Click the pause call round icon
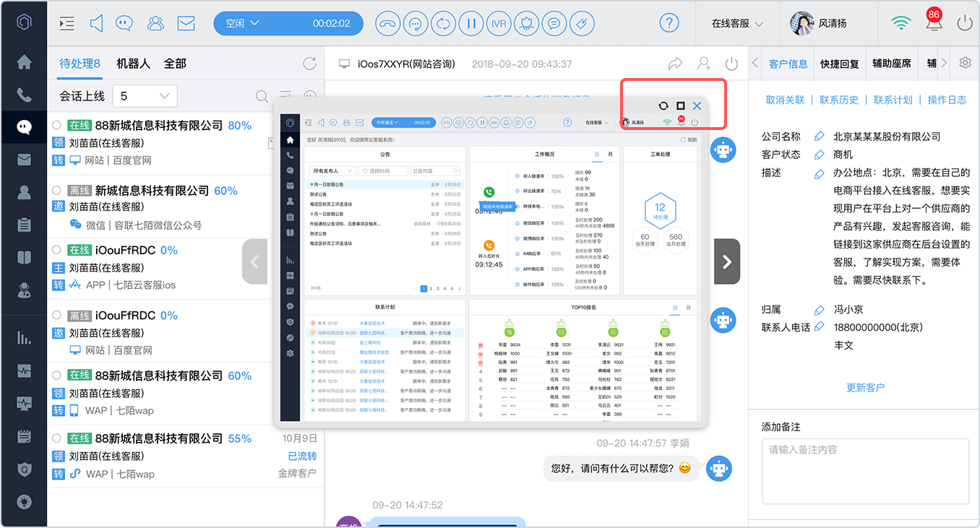Screen dimensions: 980x528 (x=471, y=23)
